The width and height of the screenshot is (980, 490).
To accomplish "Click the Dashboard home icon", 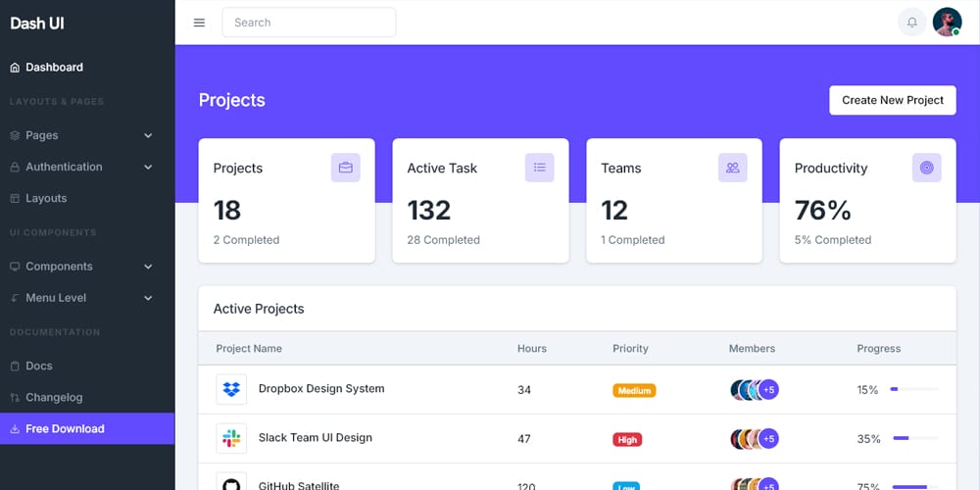I will (15, 68).
